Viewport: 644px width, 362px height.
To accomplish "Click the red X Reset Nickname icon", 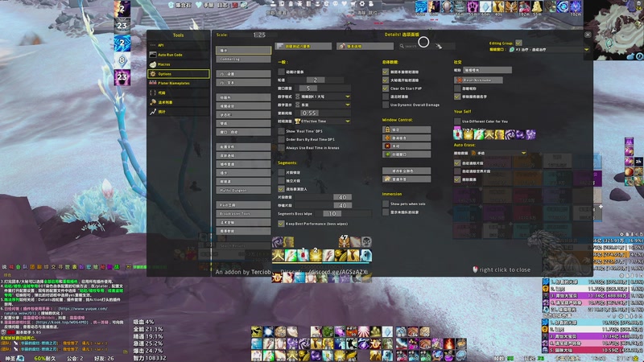I will 460,80.
